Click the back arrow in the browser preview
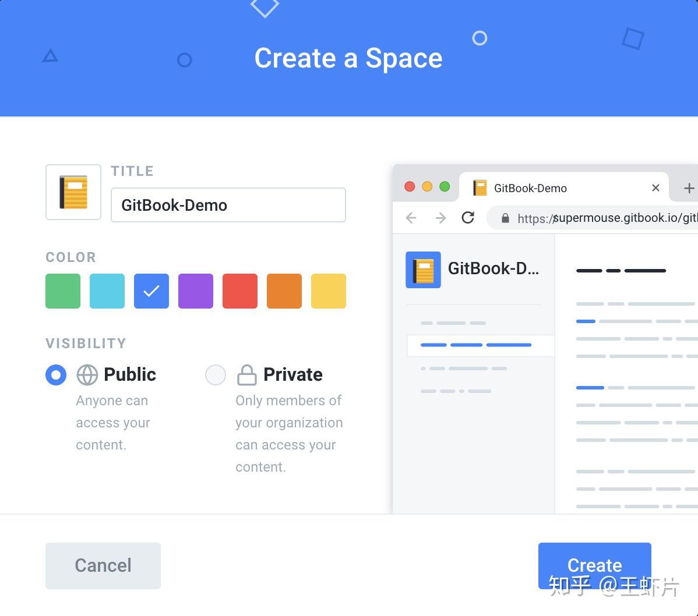The height and width of the screenshot is (616, 698). tap(411, 217)
